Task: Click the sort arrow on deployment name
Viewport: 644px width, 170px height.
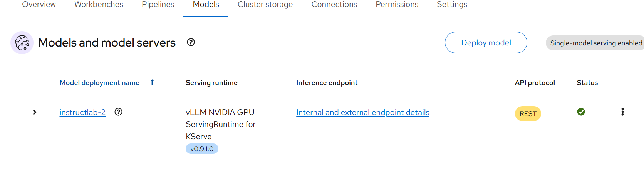Action: (152, 82)
